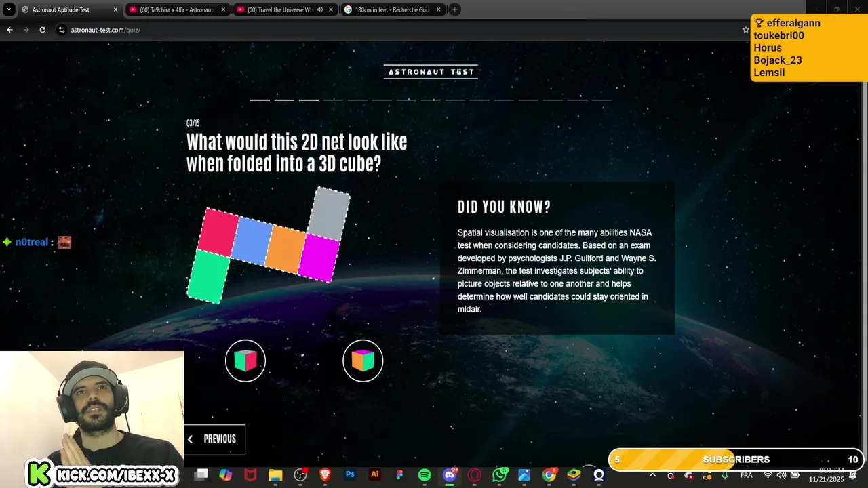The height and width of the screenshot is (488, 868).
Task: Close the 180cm in feet tab
Action: [439, 9]
